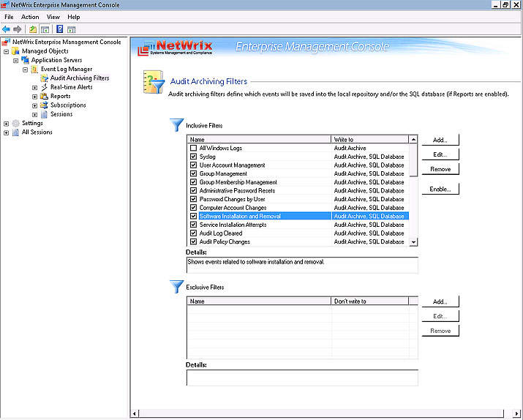The height and width of the screenshot is (420, 523).
Task: Click Remove button for Inclusive Filters
Action: tap(440, 169)
